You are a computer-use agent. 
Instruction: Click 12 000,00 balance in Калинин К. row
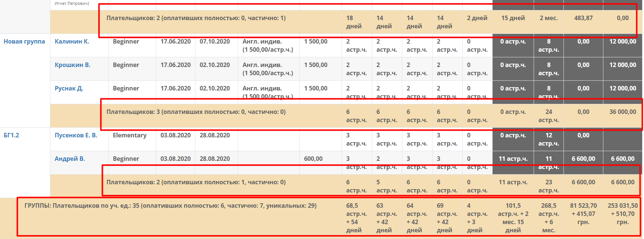coord(623,41)
